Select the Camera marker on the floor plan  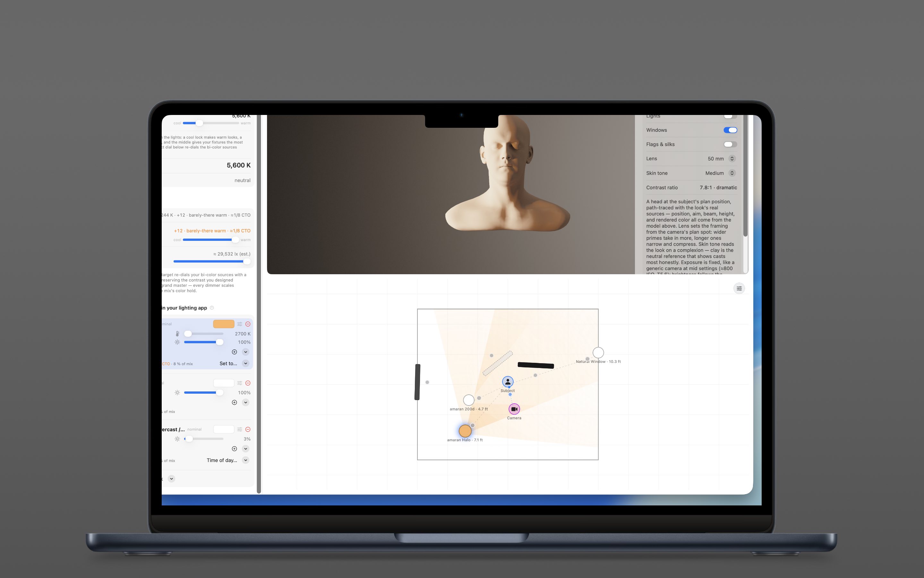514,409
